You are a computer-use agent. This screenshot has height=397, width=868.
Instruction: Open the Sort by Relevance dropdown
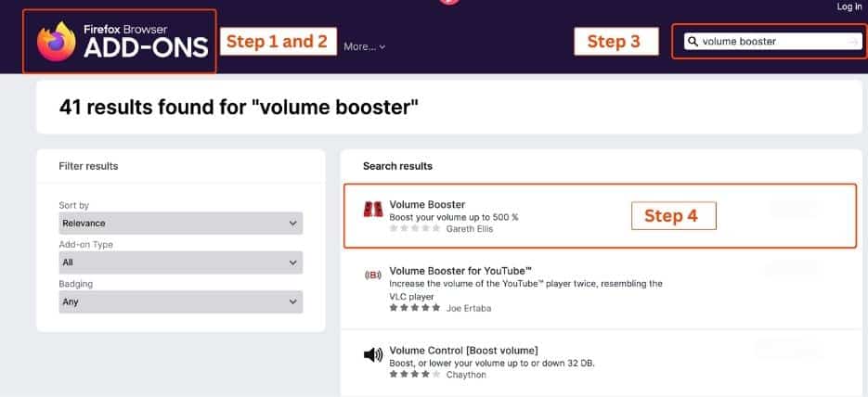pyautogui.click(x=180, y=224)
